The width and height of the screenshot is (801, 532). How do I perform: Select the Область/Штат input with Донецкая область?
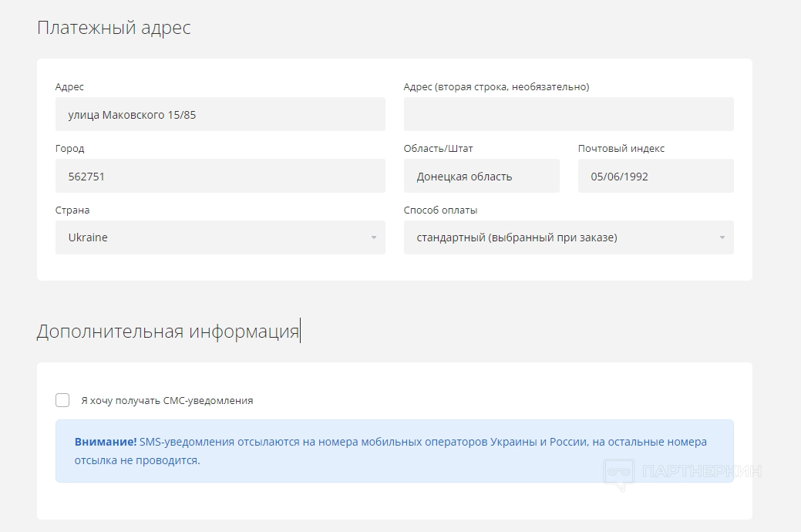[x=481, y=176]
